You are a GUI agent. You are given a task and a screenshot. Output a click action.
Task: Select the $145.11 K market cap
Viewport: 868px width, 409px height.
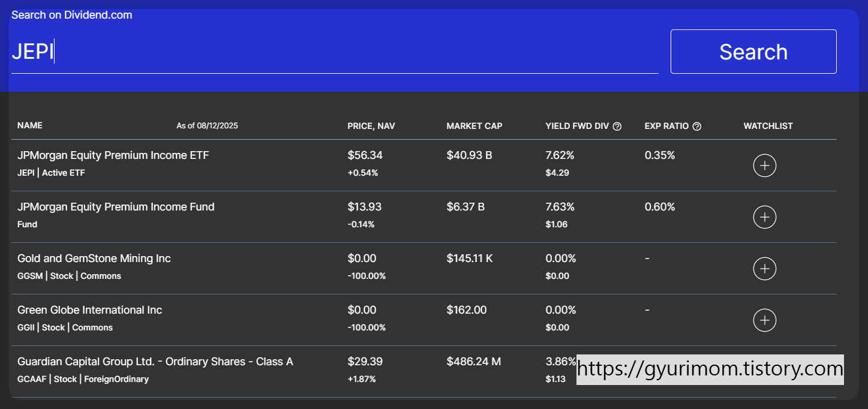click(x=470, y=258)
